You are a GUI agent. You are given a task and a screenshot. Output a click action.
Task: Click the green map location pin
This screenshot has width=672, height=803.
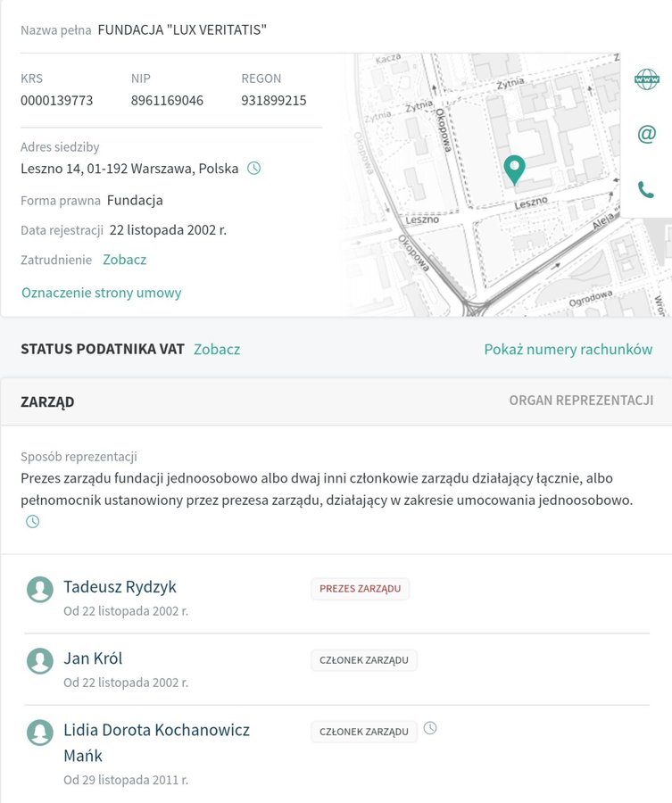(514, 170)
